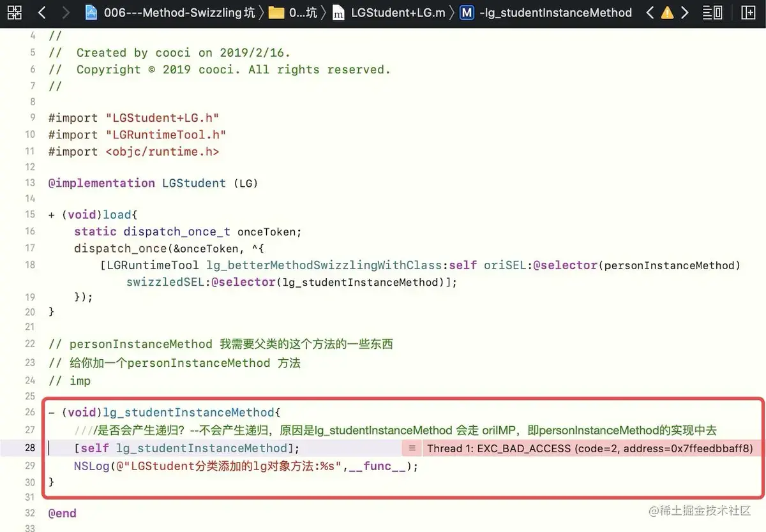Viewport: 766px width, 532px height.
Task: Click lg_betterMethodSwizzlingWithClass method call
Action: pyautogui.click(x=325, y=265)
